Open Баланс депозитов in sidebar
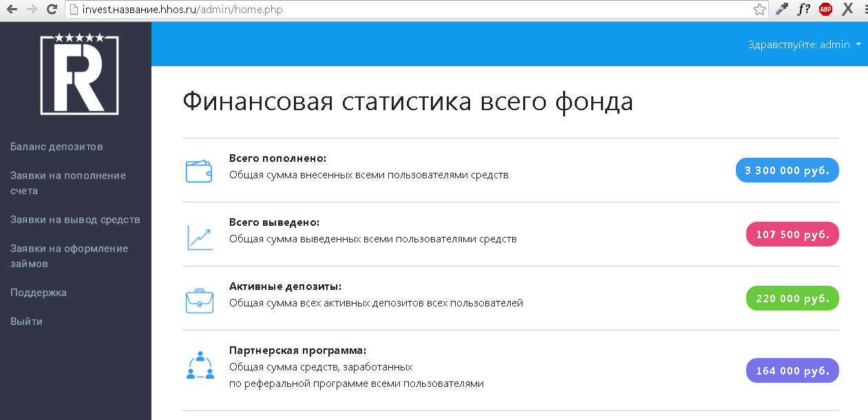The width and height of the screenshot is (868, 420). (x=56, y=147)
